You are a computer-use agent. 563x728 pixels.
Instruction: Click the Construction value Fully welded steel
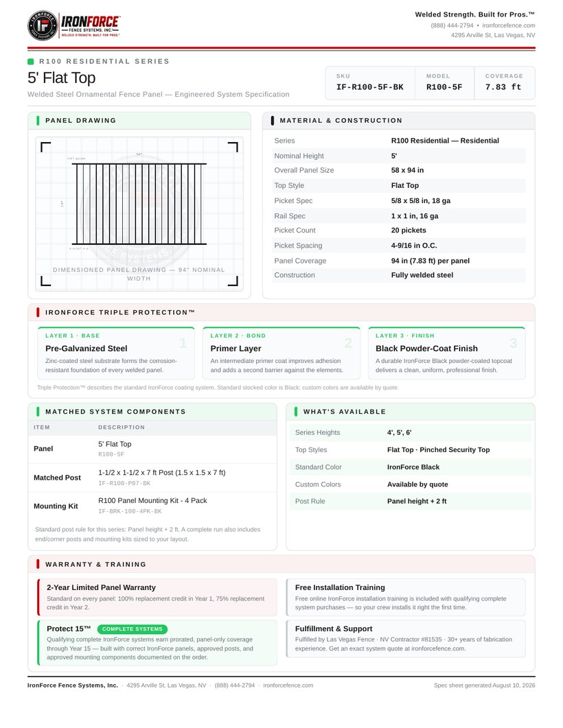coord(422,275)
